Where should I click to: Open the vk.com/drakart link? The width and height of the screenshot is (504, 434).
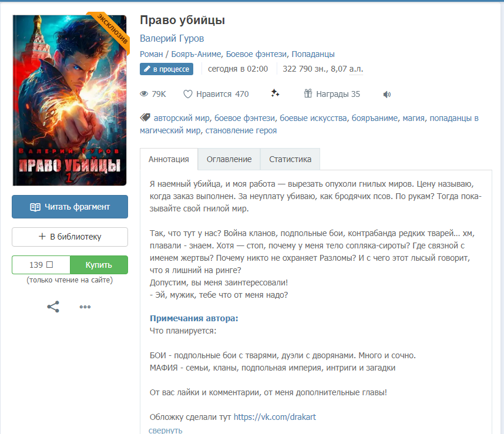(274, 417)
